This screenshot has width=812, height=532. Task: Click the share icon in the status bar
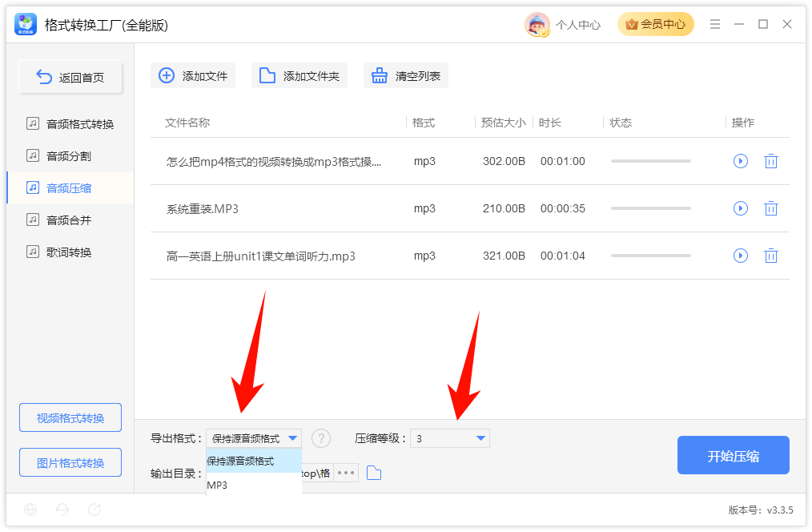pos(94,510)
